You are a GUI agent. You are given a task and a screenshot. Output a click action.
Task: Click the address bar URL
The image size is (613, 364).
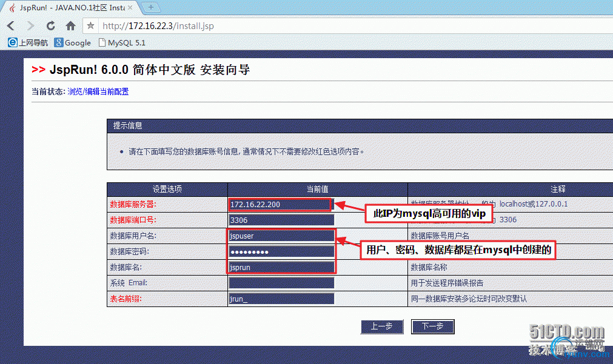coord(158,26)
